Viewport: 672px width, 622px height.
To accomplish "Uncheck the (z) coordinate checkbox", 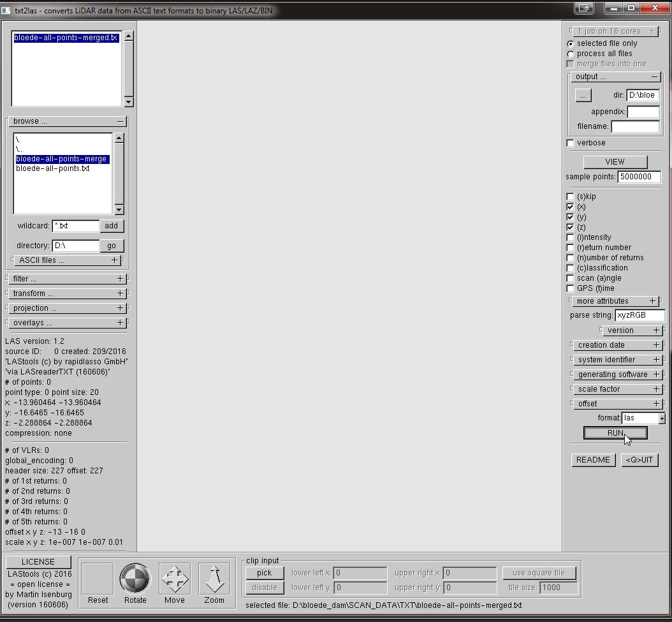I will [x=570, y=227].
